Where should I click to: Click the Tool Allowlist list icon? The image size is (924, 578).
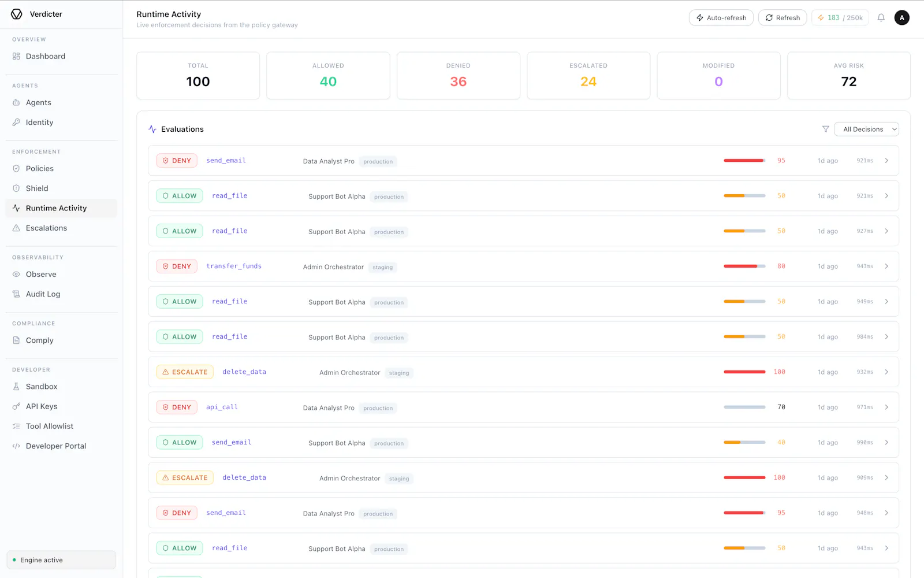coord(16,427)
